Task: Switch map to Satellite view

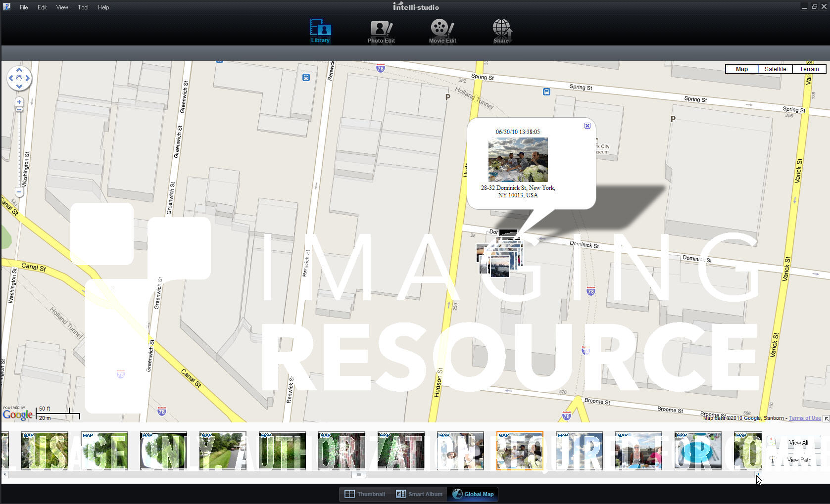Action: (x=775, y=69)
